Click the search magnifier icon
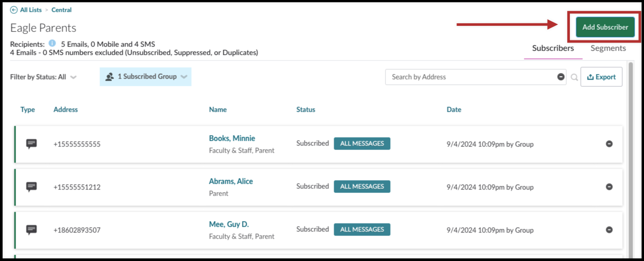This screenshot has height=261, width=644. 574,77
